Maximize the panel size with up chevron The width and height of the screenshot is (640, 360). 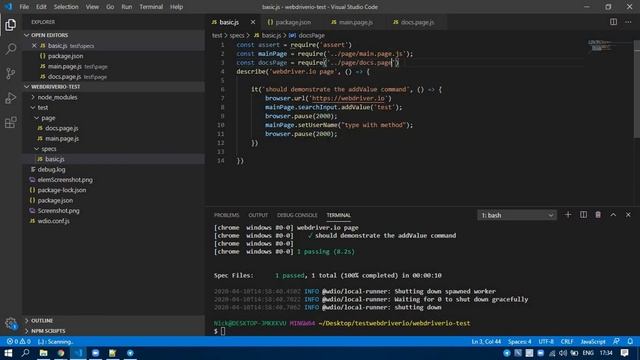[x=613, y=215]
